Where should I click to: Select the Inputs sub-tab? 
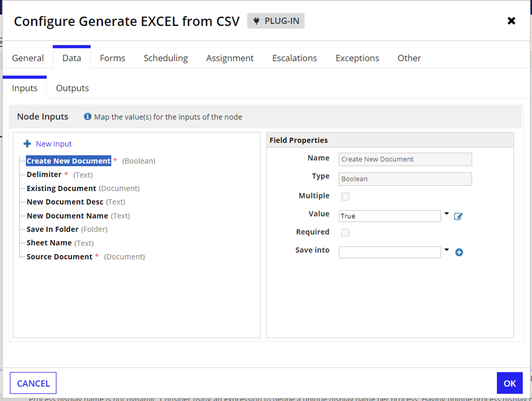coord(25,88)
